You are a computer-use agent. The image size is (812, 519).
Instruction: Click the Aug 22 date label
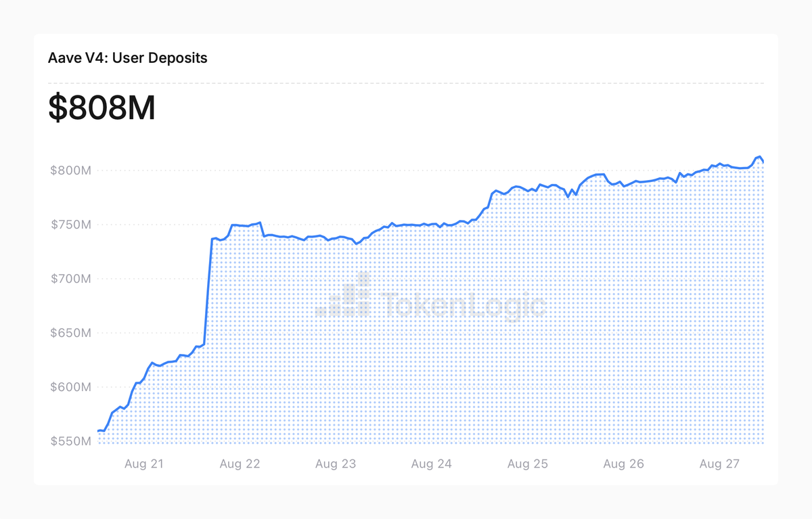click(240, 464)
